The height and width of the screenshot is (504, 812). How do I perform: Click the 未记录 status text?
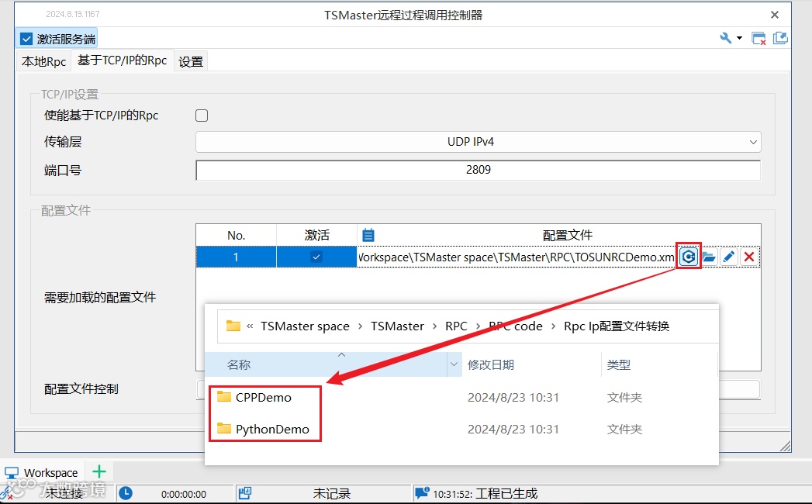click(332, 494)
